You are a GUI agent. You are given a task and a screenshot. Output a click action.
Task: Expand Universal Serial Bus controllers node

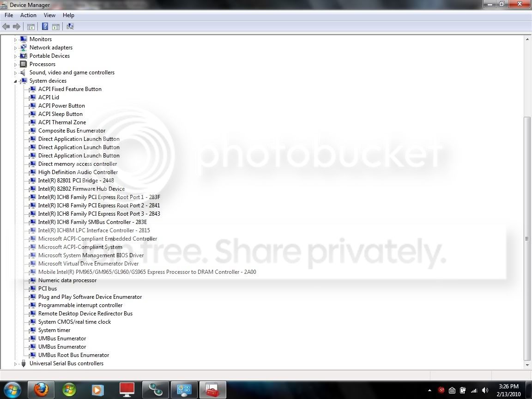coord(15,364)
